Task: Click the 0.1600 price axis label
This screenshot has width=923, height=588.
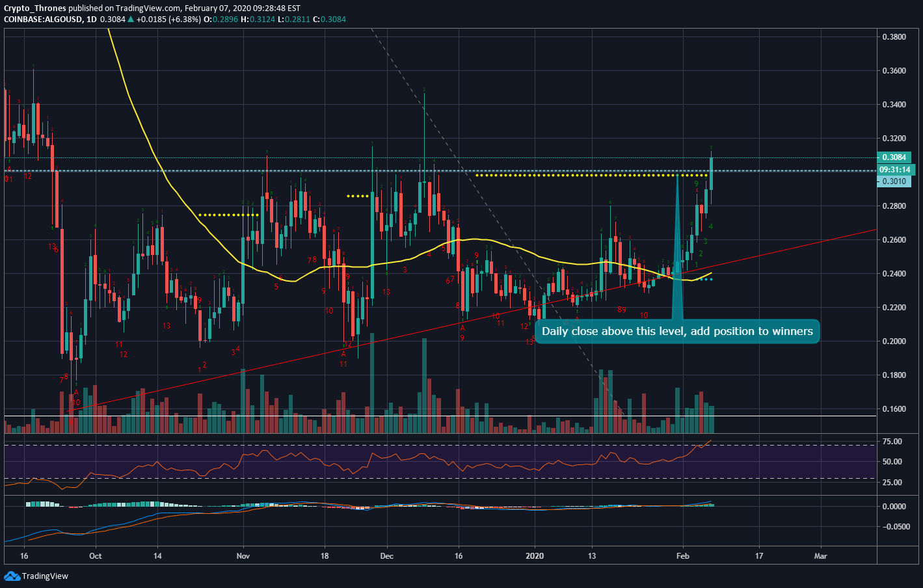Action: 894,409
